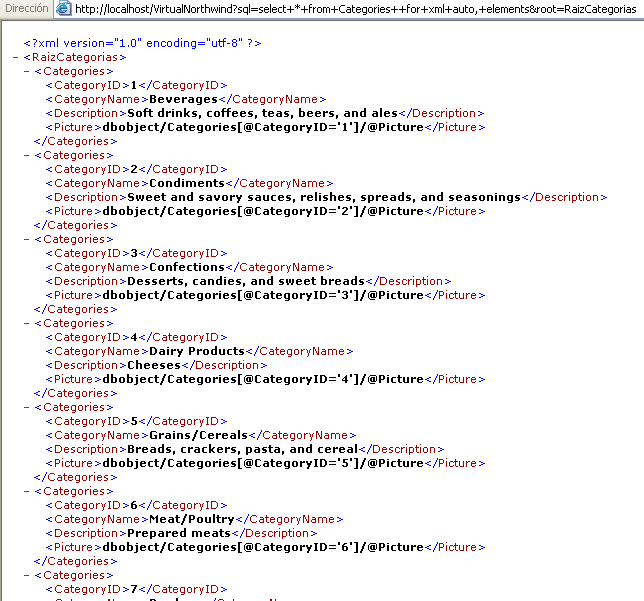This screenshot has width=644, height=601.
Task: Click the Internet Explorer page icon in address bar
Action: [63, 8]
